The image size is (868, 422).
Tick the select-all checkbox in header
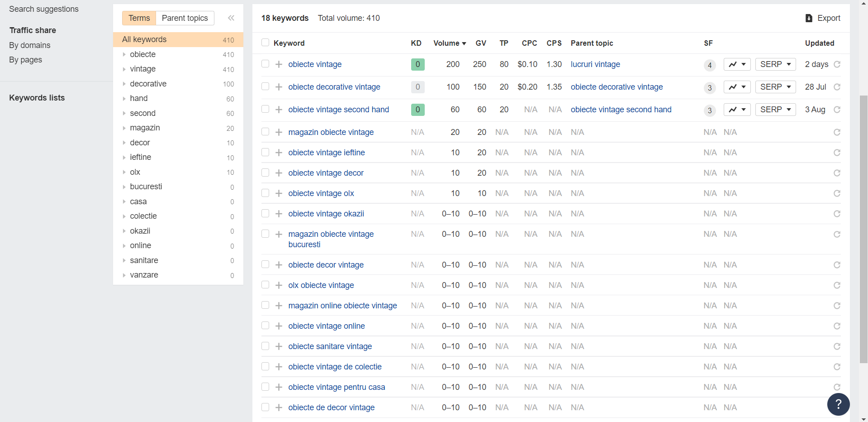(266, 43)
